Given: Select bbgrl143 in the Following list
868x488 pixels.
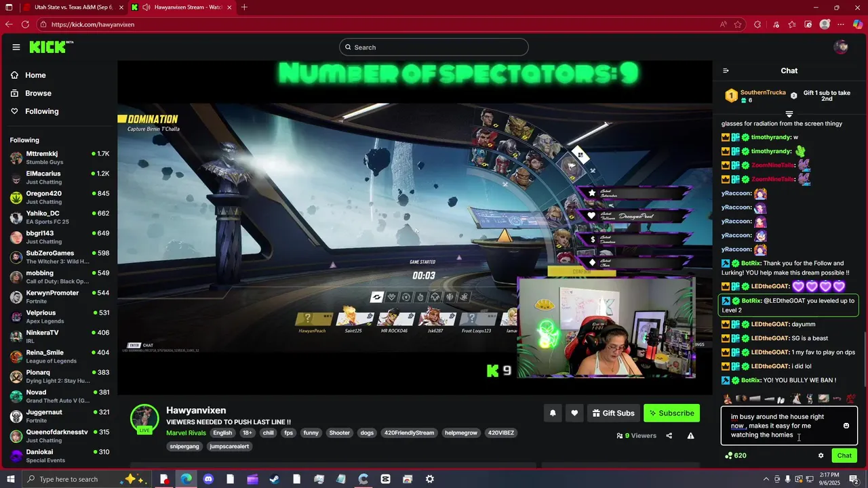Looking at the screenshot, I should (60, 237).
